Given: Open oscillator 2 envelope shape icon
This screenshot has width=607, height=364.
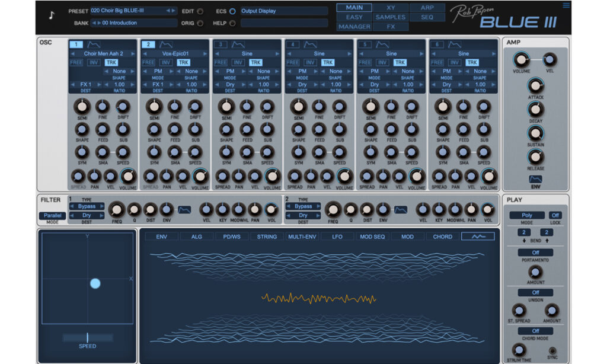Looking at the screenshot, I should click(x=166, y=44).
